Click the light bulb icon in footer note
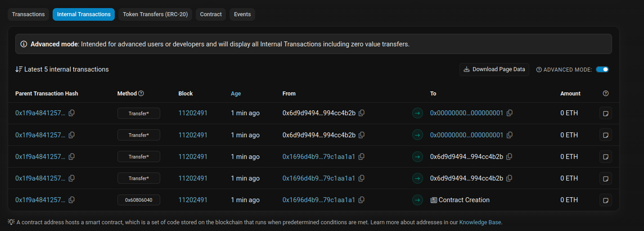 [x=11, y=222]
